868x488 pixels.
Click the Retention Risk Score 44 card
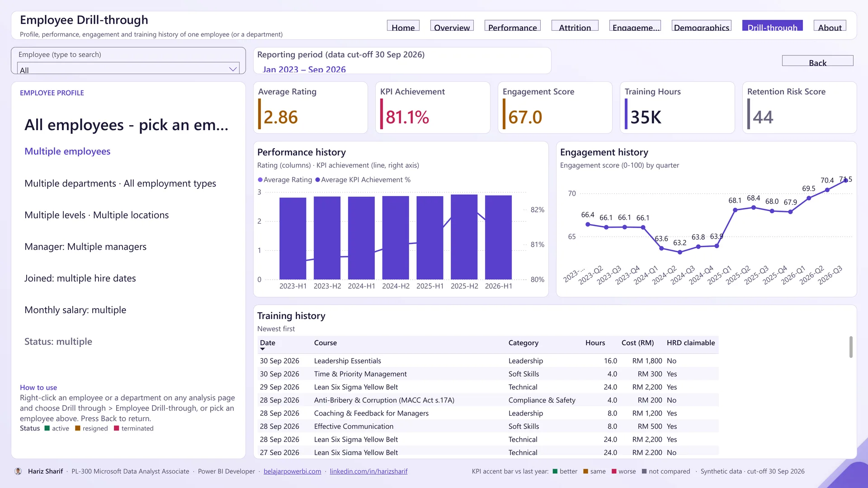click(x=800, y=108)
